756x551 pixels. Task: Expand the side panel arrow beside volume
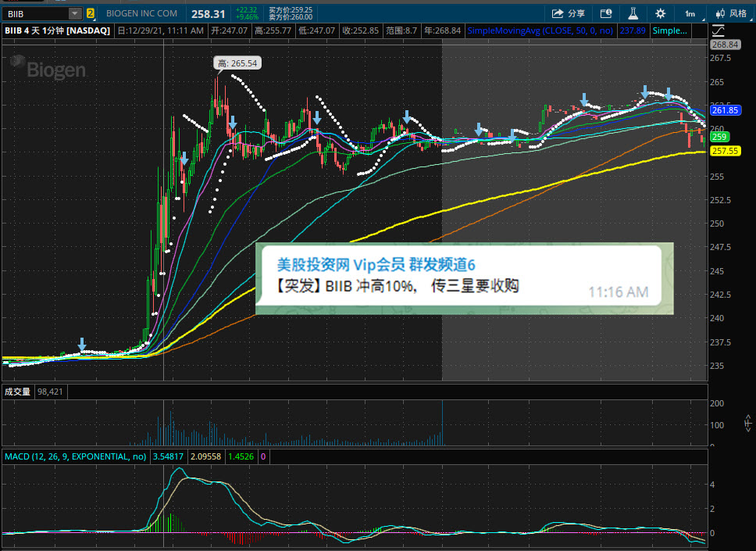(747, 423)
